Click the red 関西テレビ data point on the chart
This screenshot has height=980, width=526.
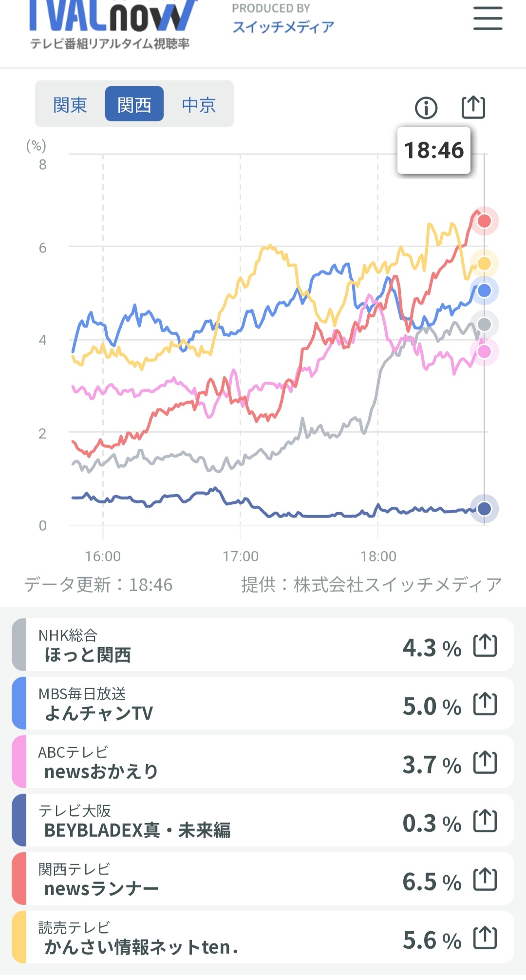(x=484, y=221)
